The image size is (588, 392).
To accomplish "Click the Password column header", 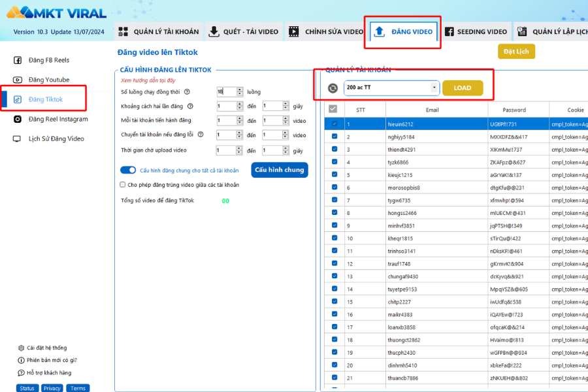I will point(518,110).
